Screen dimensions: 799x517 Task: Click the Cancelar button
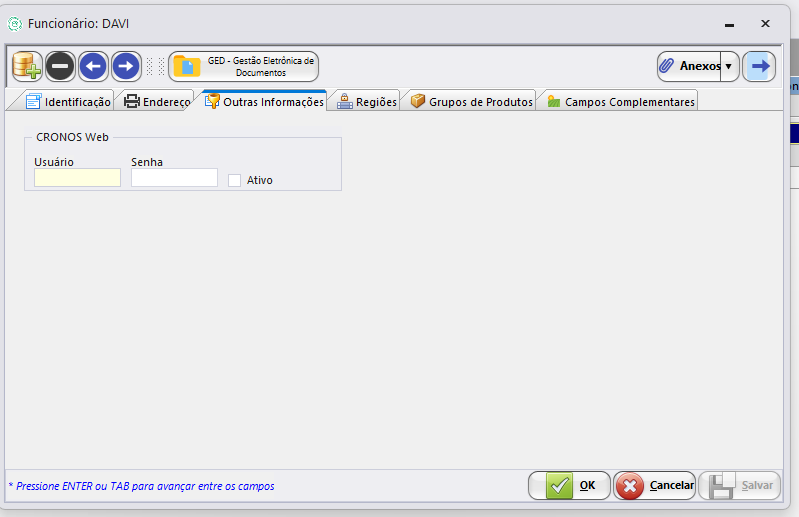[x=655, y=485]
